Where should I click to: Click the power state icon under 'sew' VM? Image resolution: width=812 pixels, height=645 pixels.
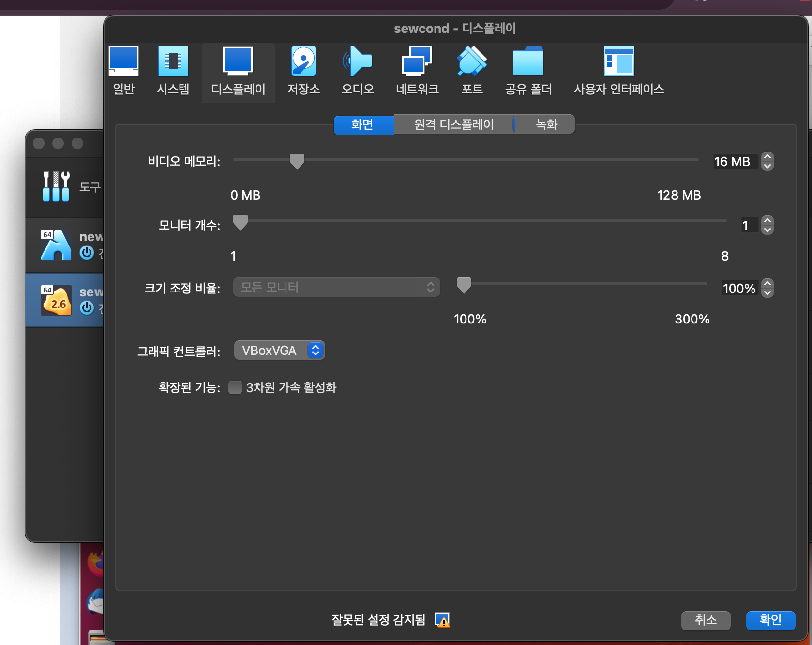tap(87, 308)
